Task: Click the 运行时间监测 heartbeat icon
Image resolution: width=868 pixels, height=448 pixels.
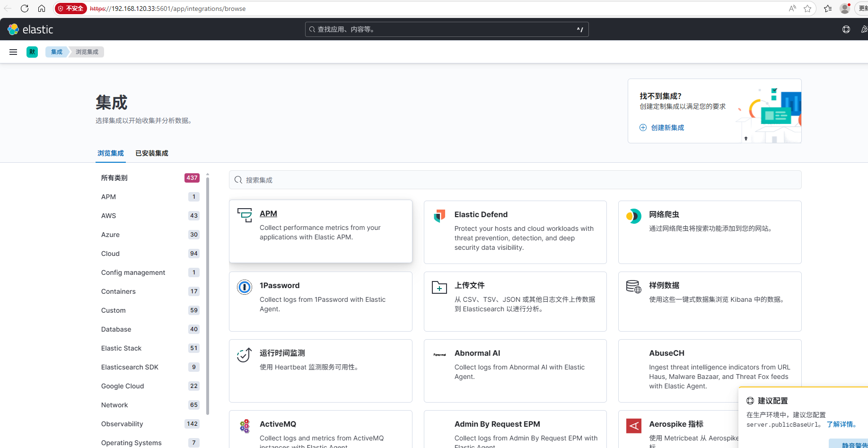Action: pyautogui.click(x=244, y=355)
